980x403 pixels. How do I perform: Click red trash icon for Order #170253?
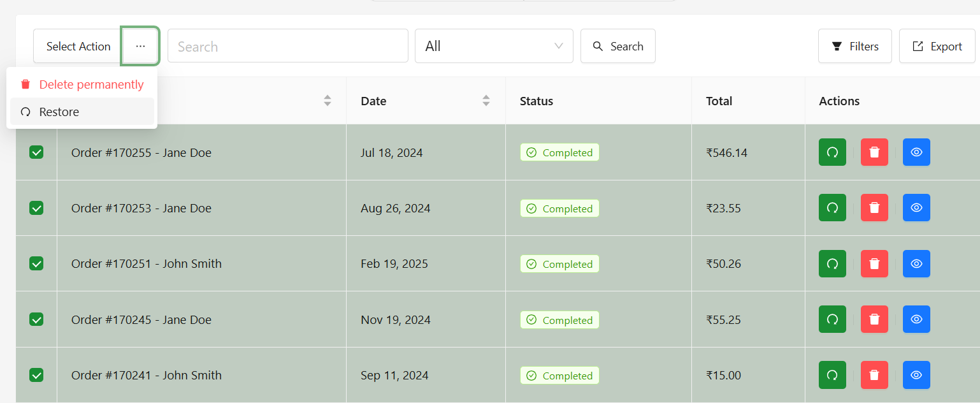point(874,208)
